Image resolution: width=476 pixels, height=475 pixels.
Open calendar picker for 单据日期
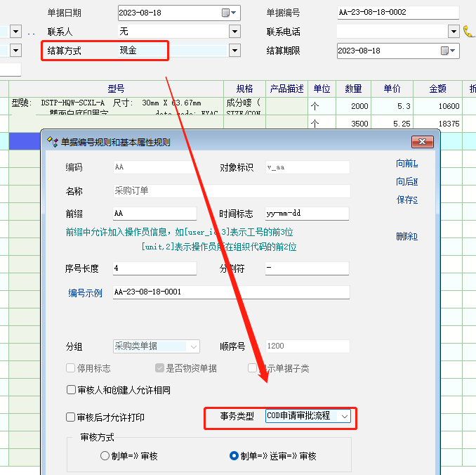pyautogui.click(x=225, y=13)
